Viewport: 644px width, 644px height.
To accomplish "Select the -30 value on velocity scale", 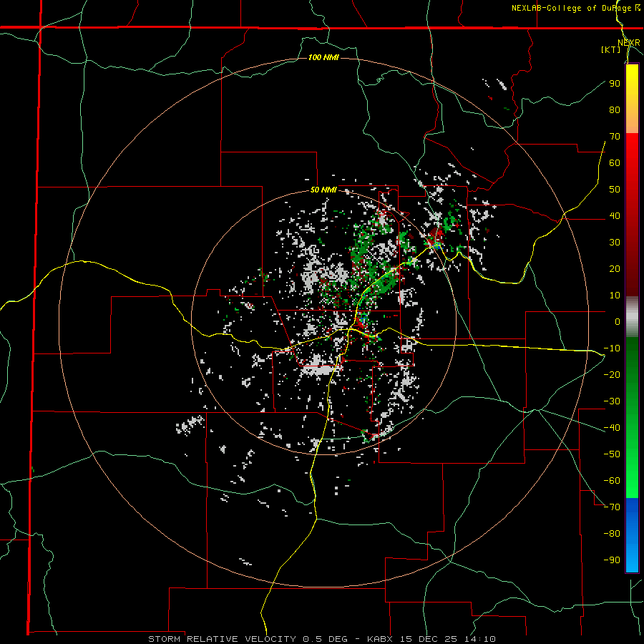I will (x=612, y=401).
